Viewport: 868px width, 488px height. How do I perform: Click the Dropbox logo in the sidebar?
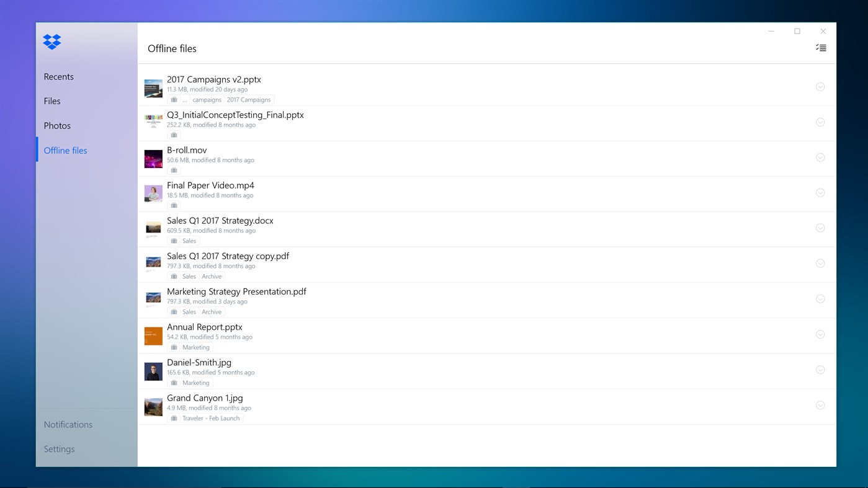[51, 42]
